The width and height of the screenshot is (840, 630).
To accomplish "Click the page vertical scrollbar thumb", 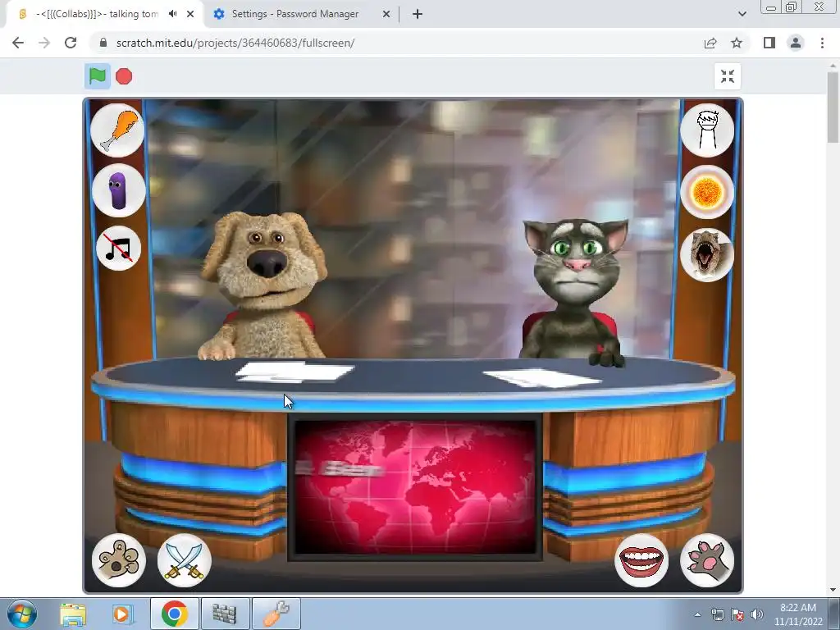I will pyautogui.click(x=833, y=107).
